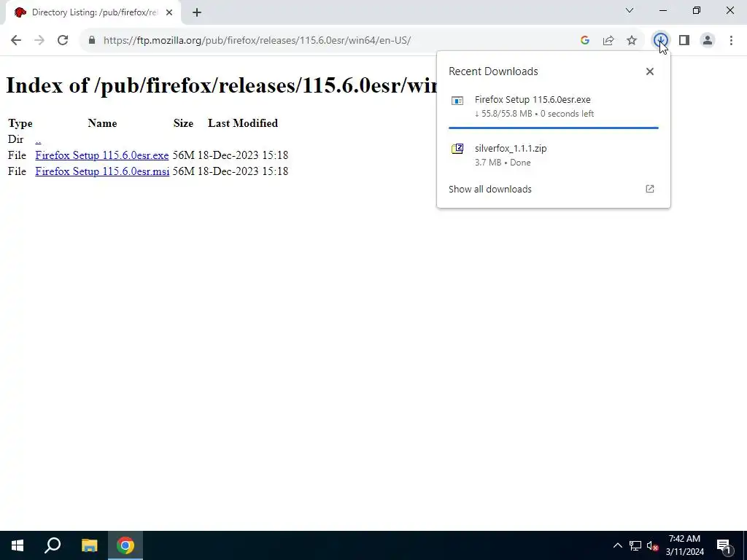The height and width of the screenshot is (560, 747).
Task: Open the Google icon in address bar
Action: click(585, 41)
